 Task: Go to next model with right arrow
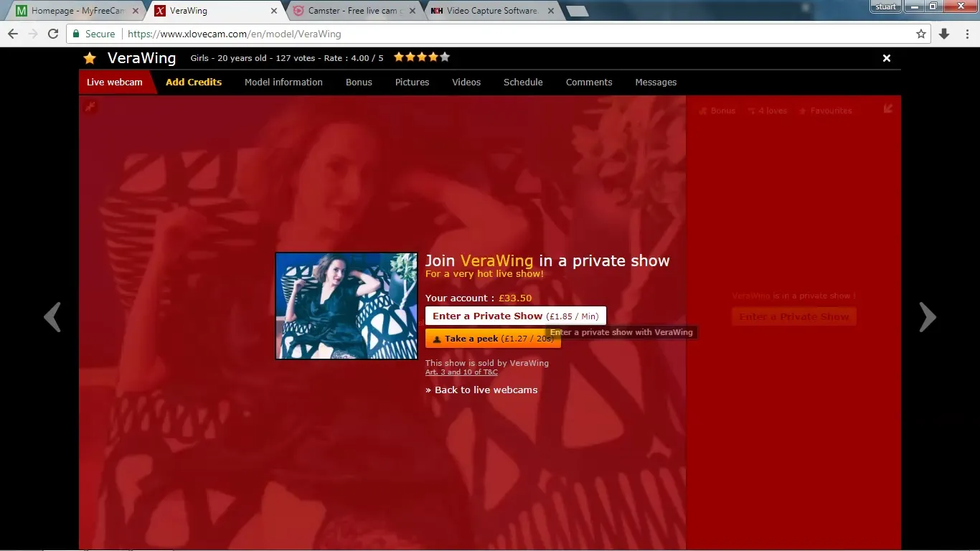[x=928, y=316]
